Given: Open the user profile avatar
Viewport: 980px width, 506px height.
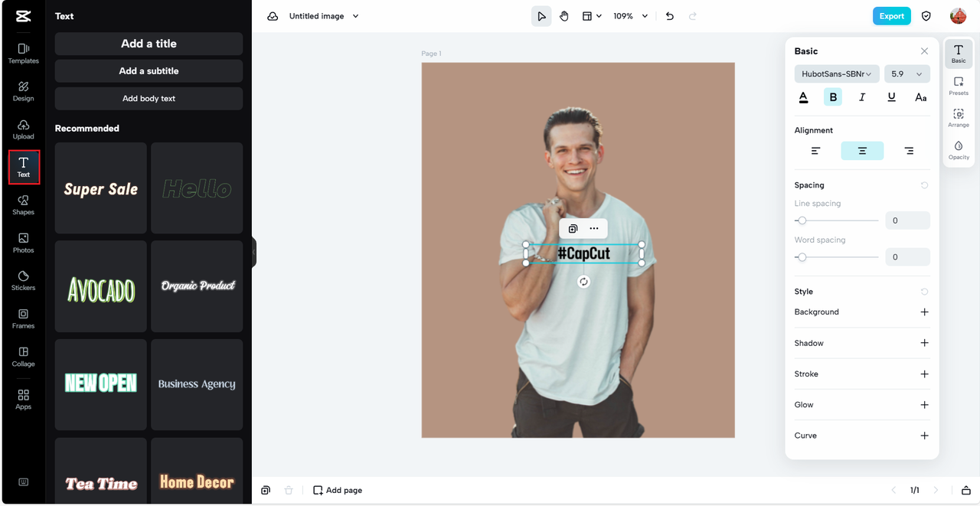Looking at the screenshot, I should (958, 16).
